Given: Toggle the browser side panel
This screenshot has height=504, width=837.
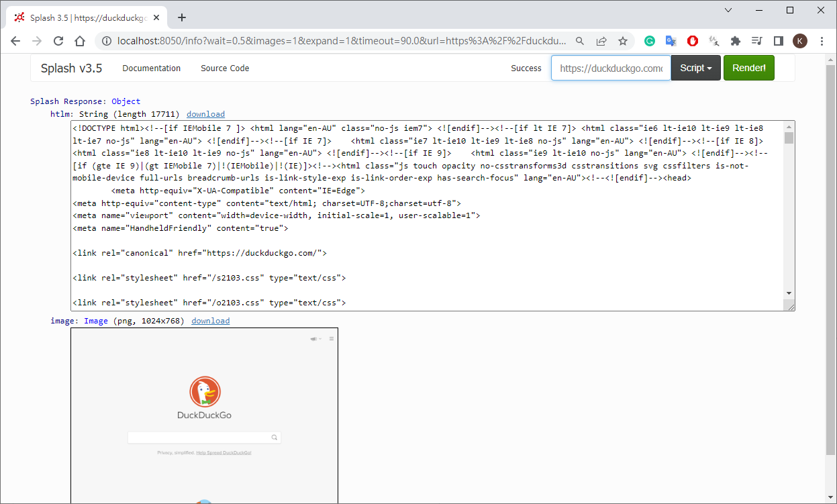Looking at the screenshot, I should point(779,41).
